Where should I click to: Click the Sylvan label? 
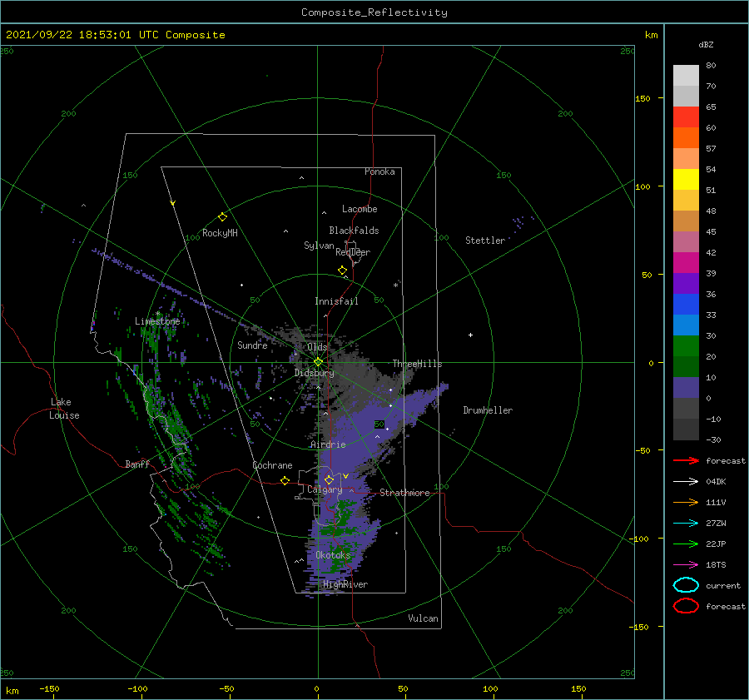pyautogui.click(x=319, y=246)
